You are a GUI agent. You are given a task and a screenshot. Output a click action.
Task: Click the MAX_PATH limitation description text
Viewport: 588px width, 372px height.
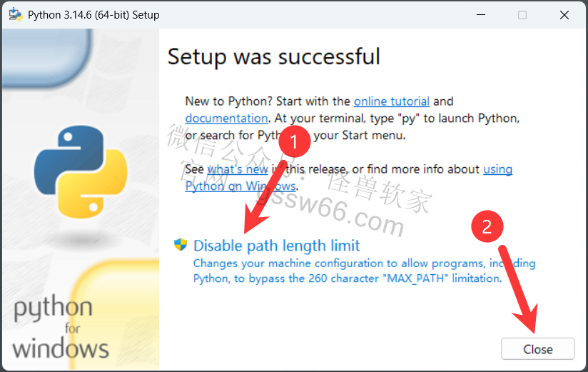tap(364, 271)
